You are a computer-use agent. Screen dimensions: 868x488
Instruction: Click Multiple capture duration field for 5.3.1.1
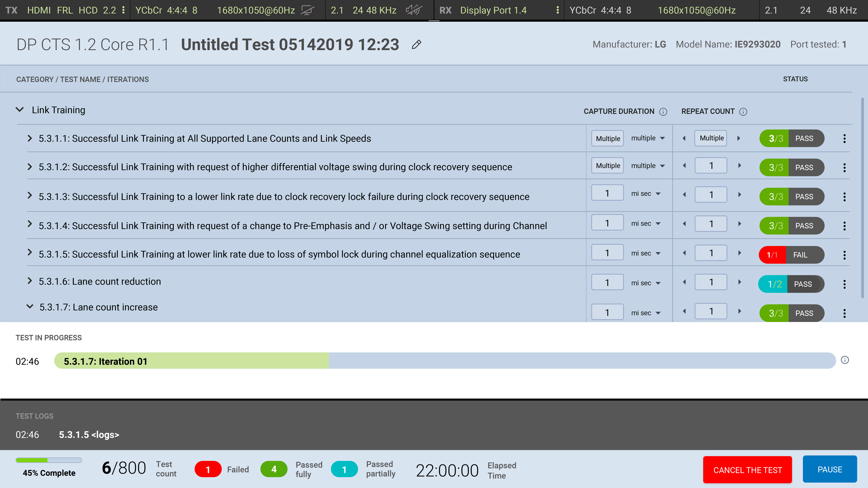pos(608,138)
